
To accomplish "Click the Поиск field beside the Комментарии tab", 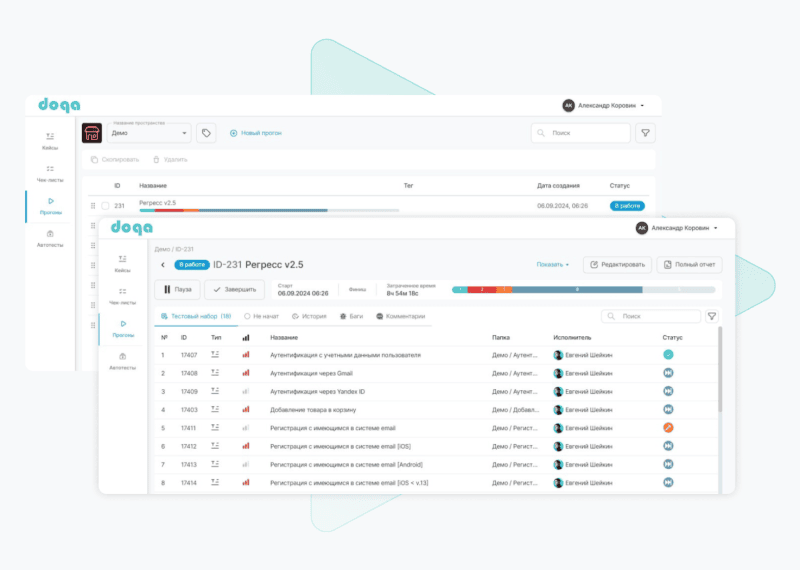I will [x=655, y=316].
